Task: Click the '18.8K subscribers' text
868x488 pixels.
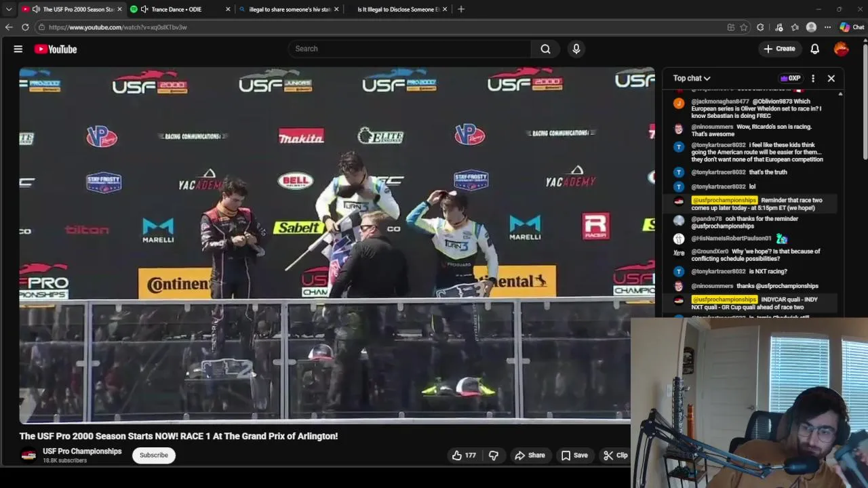Action: pos(65,461)
